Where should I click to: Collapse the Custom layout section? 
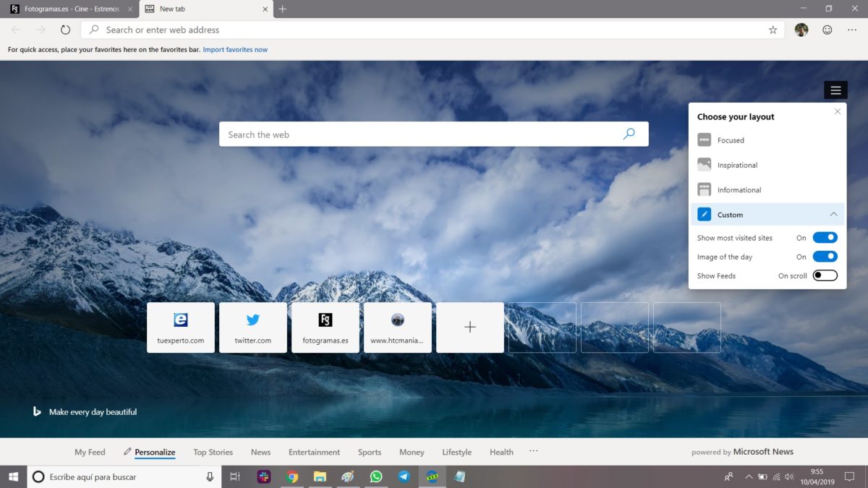pos(834,214)
